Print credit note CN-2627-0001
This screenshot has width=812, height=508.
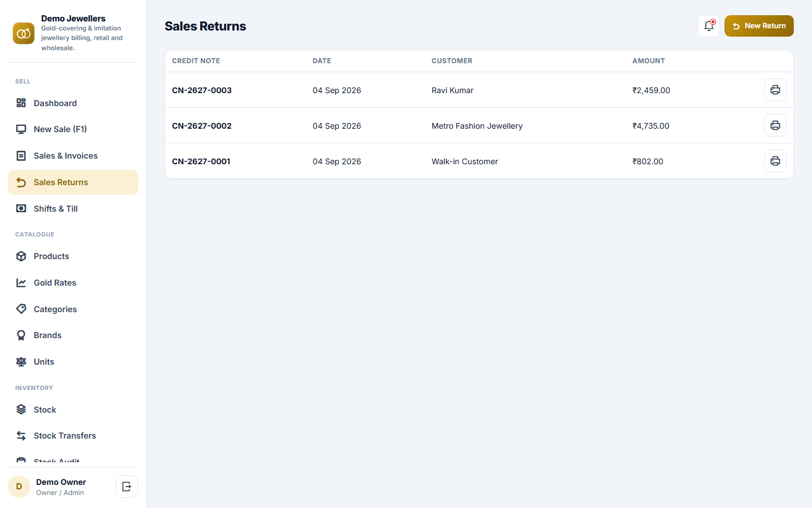775,161
